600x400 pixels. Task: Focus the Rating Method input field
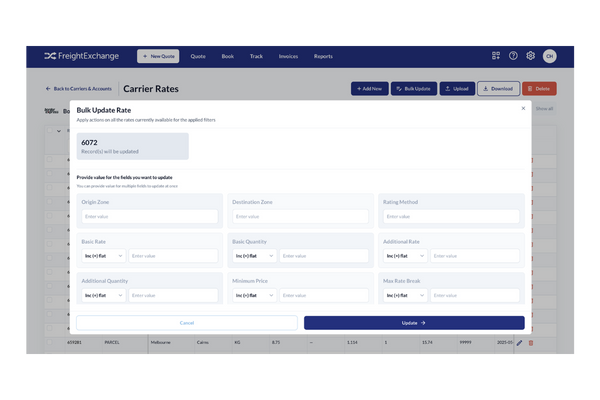451,216
